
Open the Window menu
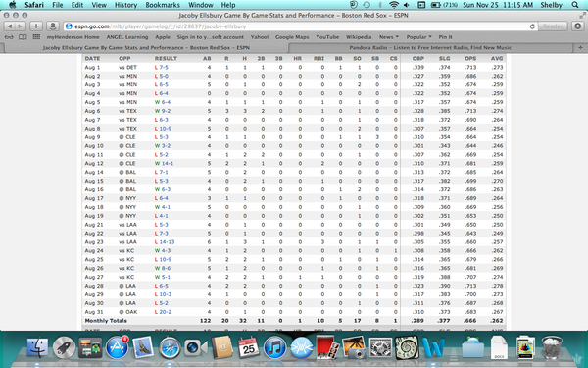pos(201,5)
